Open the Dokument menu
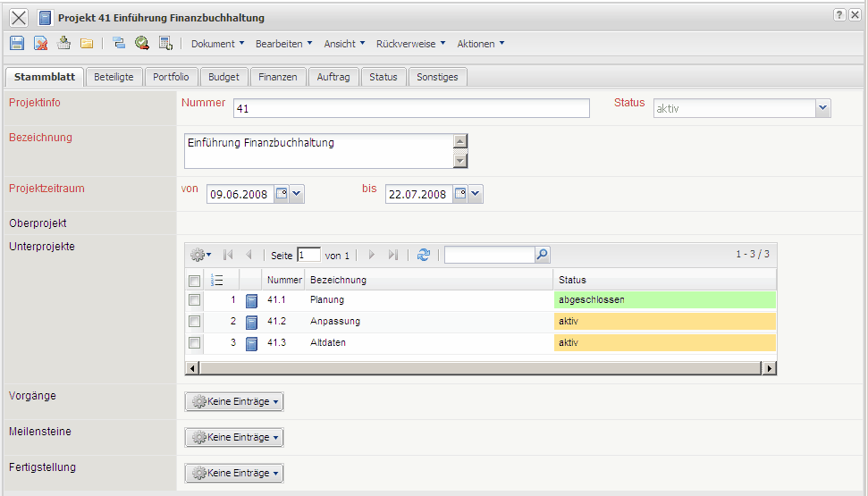The width and height of the screenshot is (868, 496). (x=217, y=44)
